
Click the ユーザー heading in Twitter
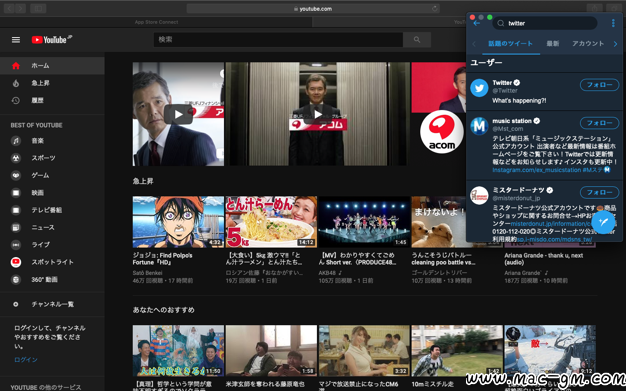(486, 63)
